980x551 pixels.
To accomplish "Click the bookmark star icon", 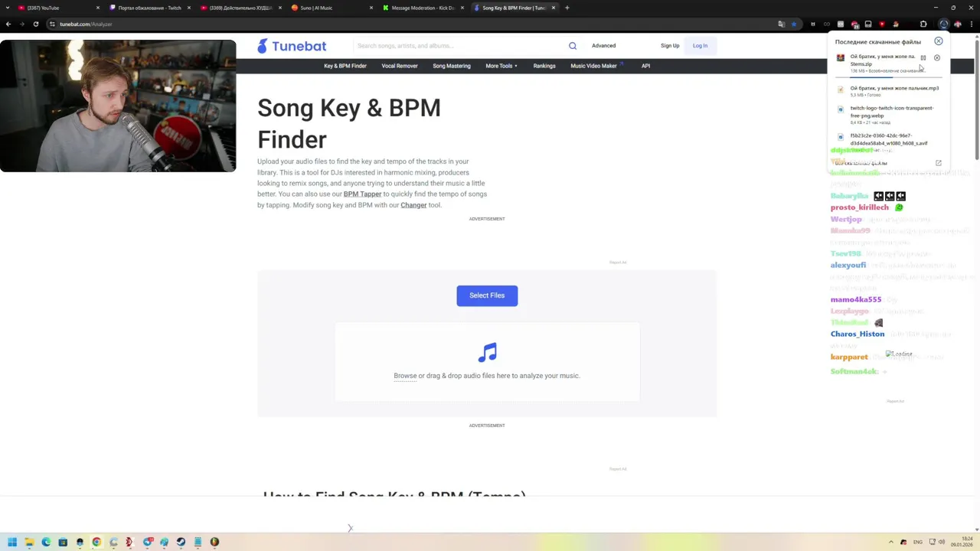I will (x=793, y=24).
